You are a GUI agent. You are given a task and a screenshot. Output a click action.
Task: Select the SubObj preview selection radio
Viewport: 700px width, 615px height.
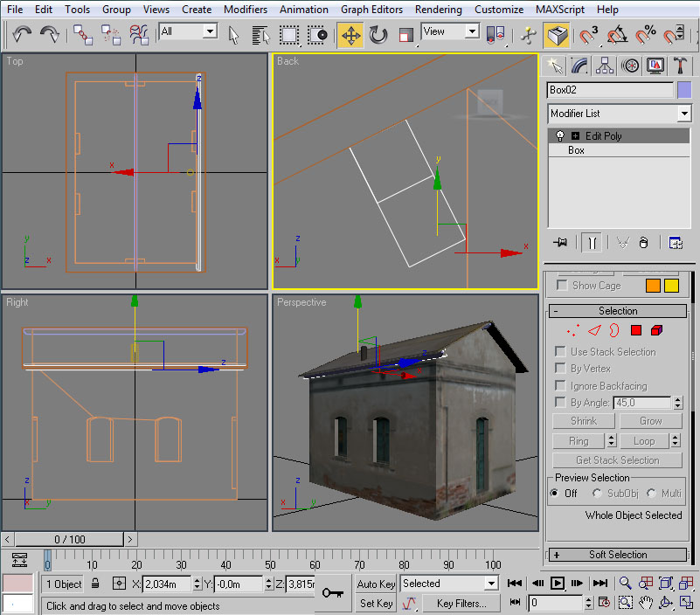(x=598, y=494)
